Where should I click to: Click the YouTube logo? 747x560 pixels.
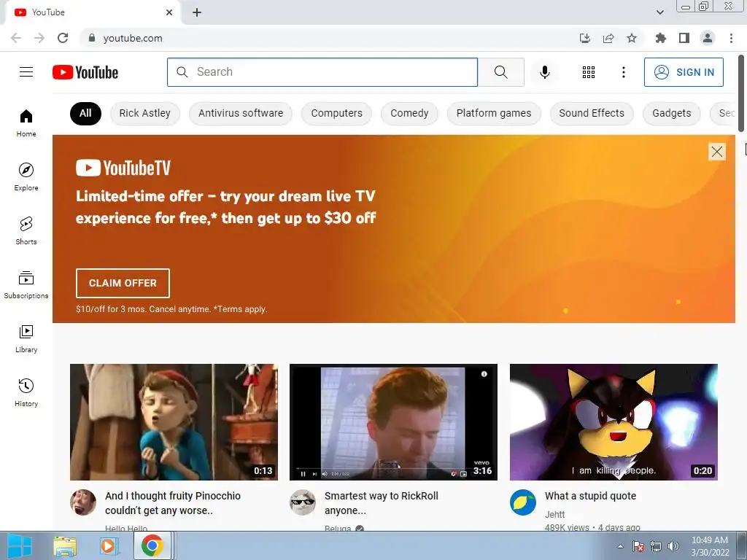[x=85, y=72]
